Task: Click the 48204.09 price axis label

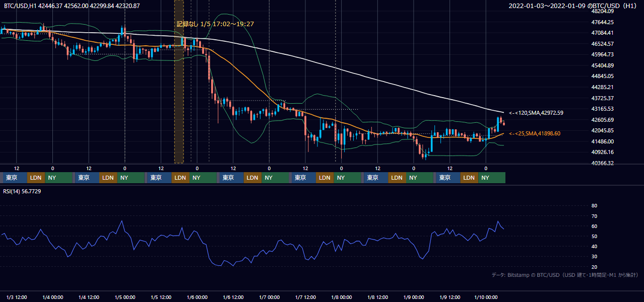Action: [602, 11]
